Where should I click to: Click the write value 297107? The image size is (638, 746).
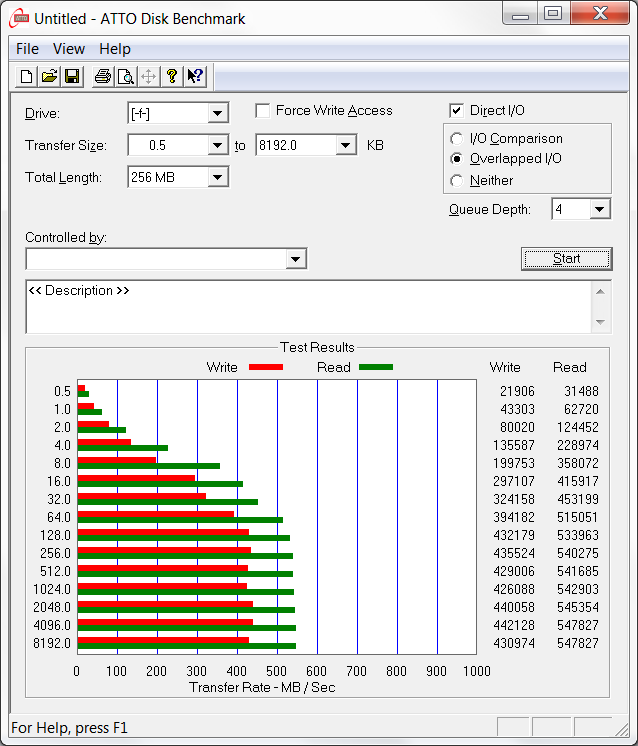click(514, 481)
